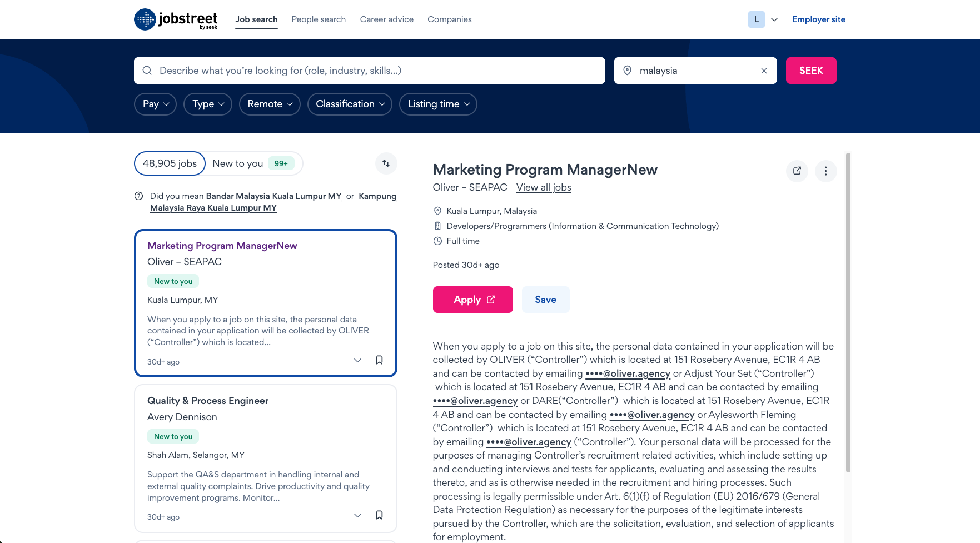
Task: Open the more options three-dot menu
Action: point(825,171)
